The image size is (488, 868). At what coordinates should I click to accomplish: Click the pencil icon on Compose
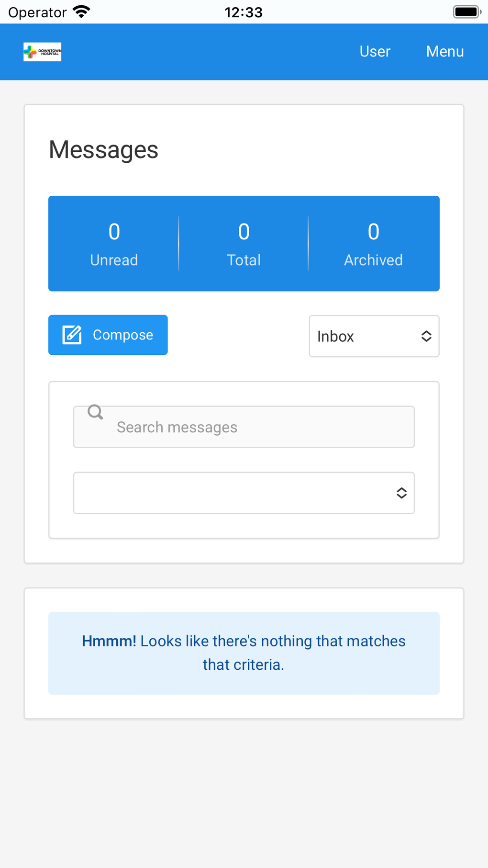click(x=72, y=335)
